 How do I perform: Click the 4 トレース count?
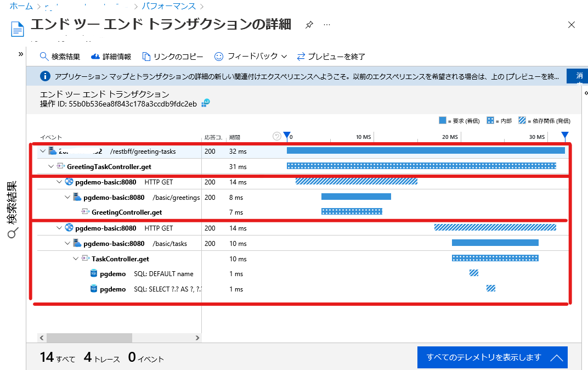(101, 357)
